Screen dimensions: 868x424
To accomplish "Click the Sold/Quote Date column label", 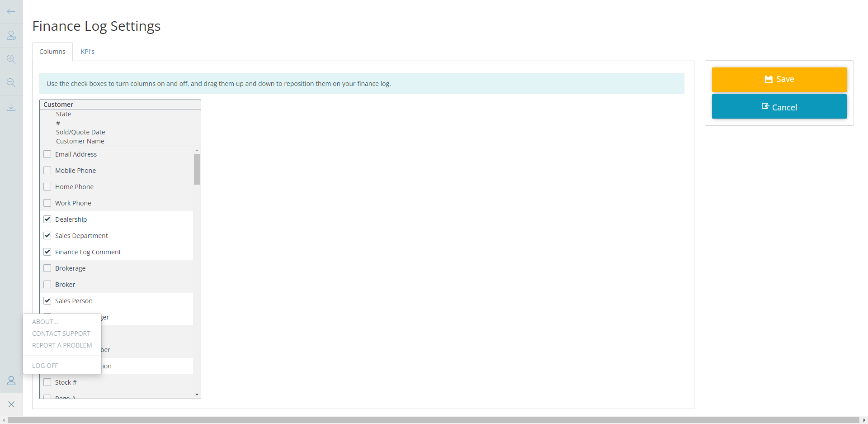I will pos(80,132).
